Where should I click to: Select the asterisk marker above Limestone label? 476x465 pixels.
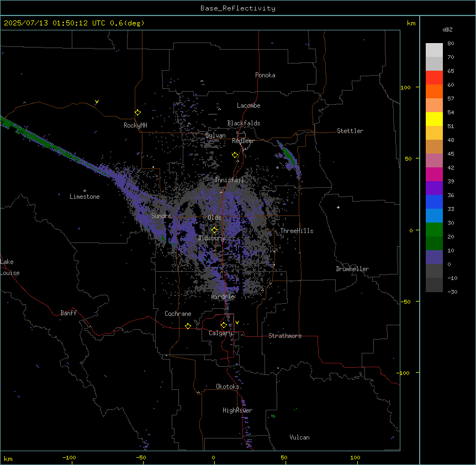coord(84,191)
